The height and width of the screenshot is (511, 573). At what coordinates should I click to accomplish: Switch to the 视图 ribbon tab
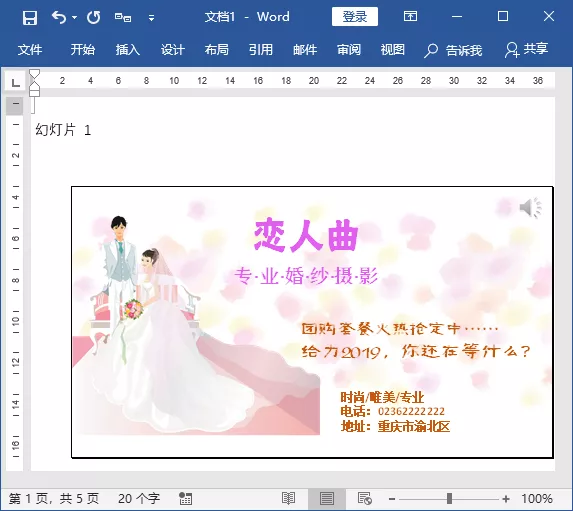392,49
